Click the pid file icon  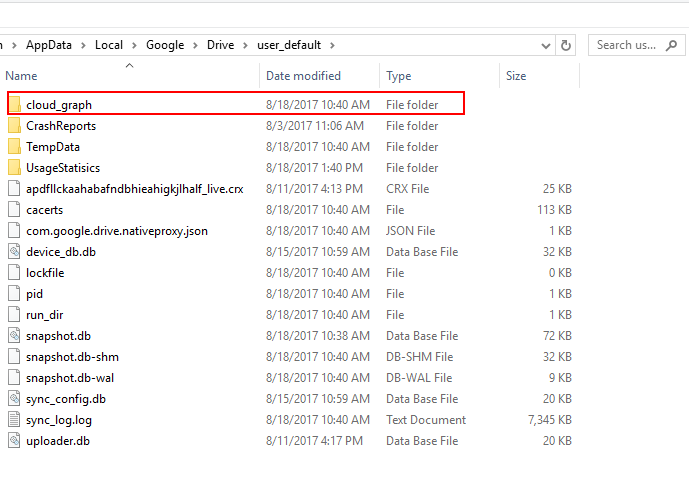point(15,294)
